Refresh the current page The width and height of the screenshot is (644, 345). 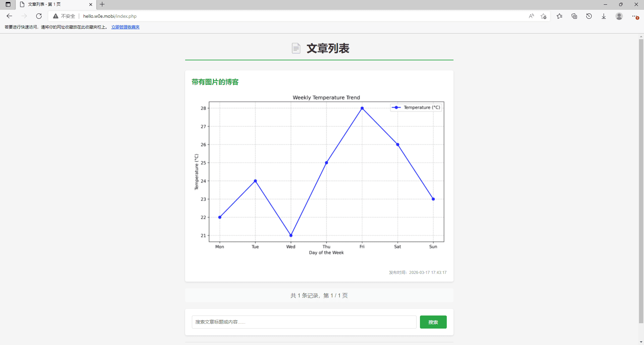(39, 16)
